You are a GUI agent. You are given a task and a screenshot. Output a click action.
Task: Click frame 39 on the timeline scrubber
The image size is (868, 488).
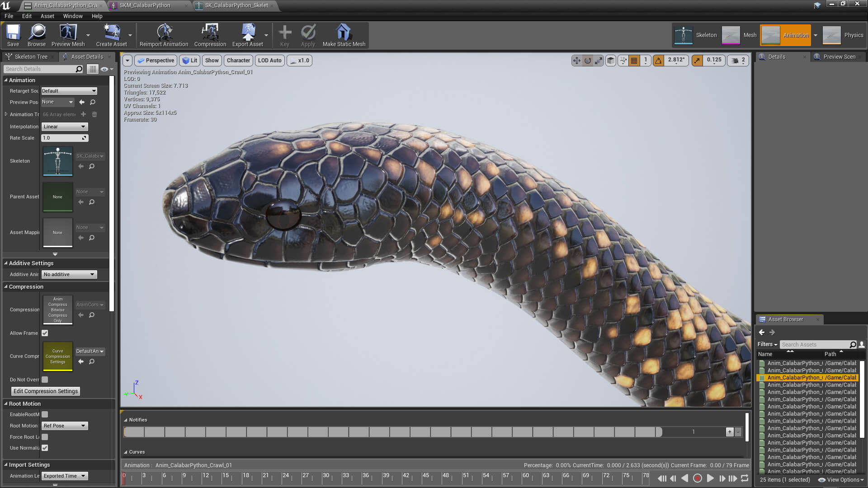(x=383, y=478)
